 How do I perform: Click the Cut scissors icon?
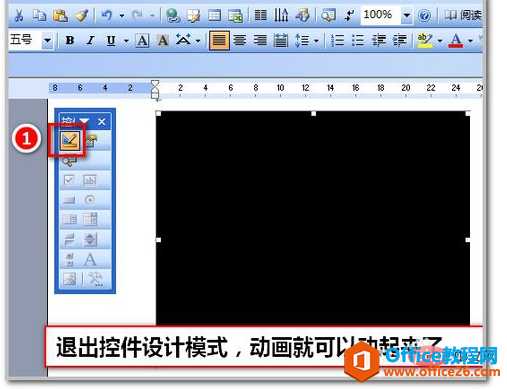(x=19, y=15)
